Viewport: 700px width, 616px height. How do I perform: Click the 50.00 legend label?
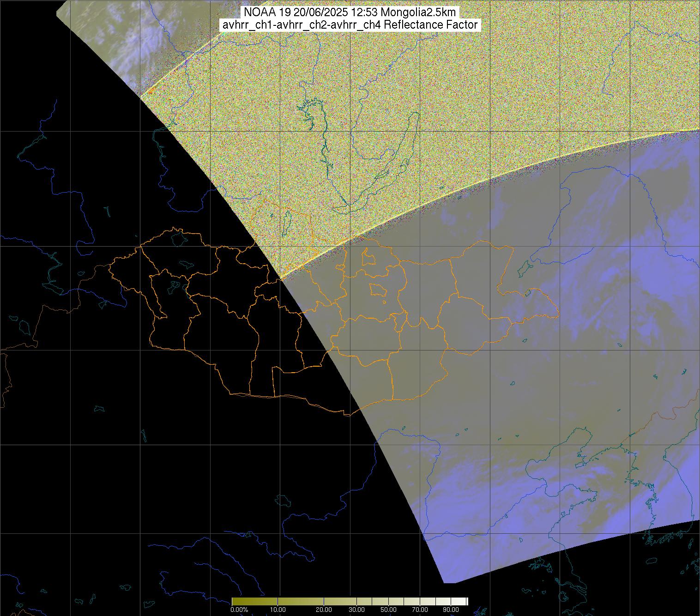pos(388,610)
